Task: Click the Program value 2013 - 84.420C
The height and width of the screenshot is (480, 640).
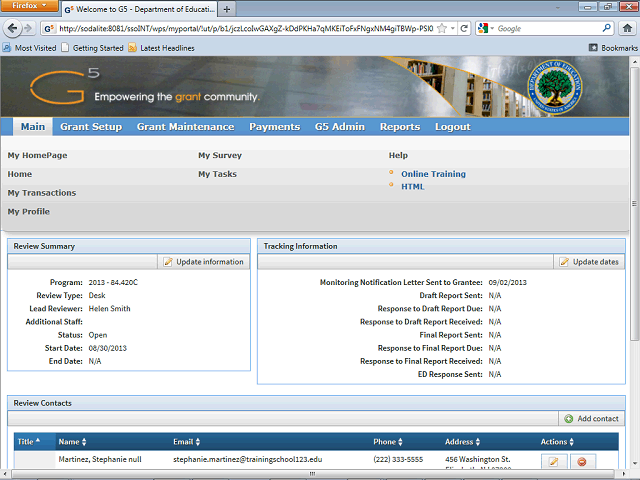Action: click(x=113, y=282)
